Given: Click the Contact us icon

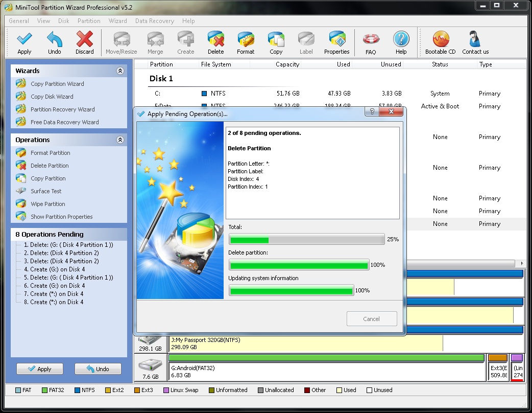Looking at the screenshot, I should tap(475, 39).
